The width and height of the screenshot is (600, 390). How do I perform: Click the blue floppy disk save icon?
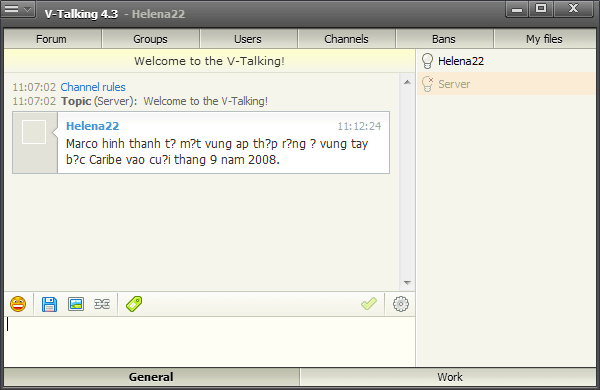[x=49, y=304]
